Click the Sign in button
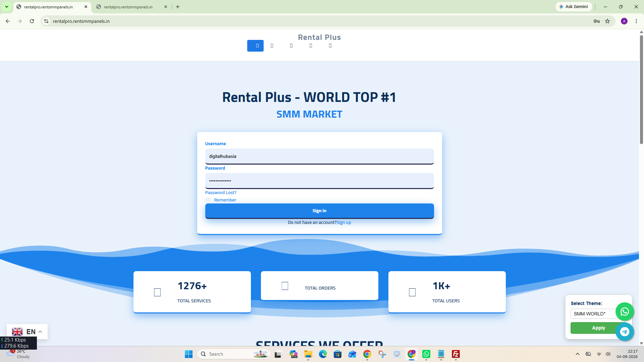This screenshot has height=362, width=644. point(319,211)
